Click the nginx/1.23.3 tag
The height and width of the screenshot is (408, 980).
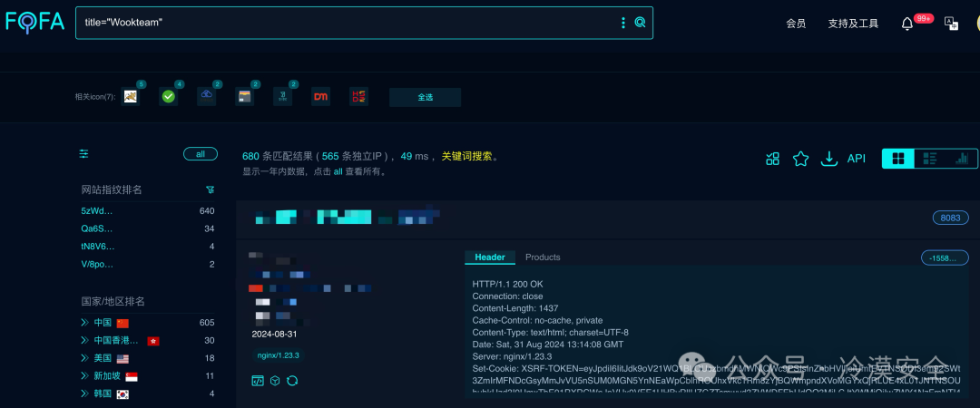(279, 355)
